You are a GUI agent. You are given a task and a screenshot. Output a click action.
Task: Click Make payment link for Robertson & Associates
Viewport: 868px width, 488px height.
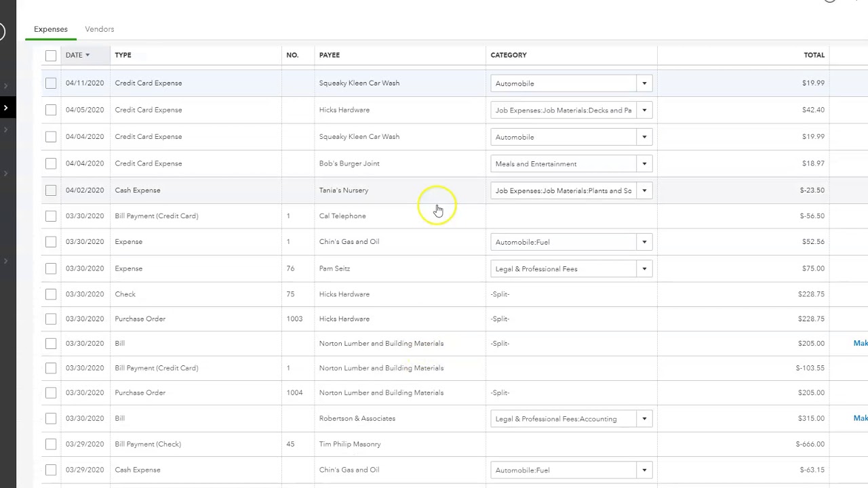[x=860, y=418]
